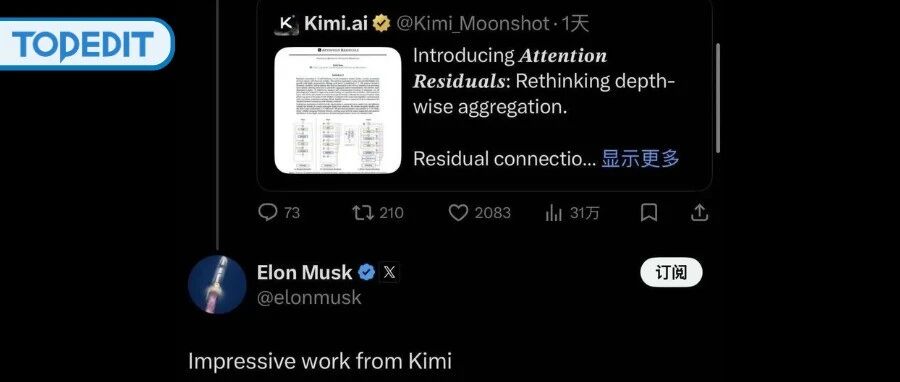Click Kimi.ai's gold verified badge

[x=382, y=24]
